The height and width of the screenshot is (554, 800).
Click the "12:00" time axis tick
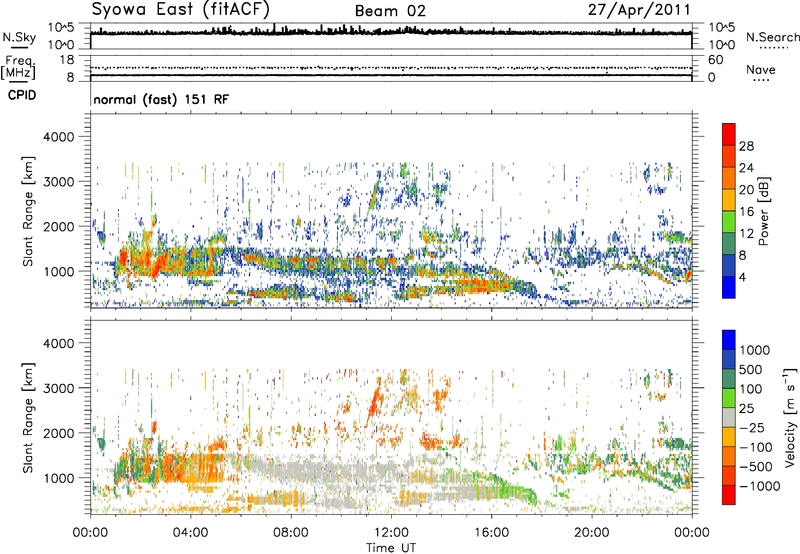391,532
